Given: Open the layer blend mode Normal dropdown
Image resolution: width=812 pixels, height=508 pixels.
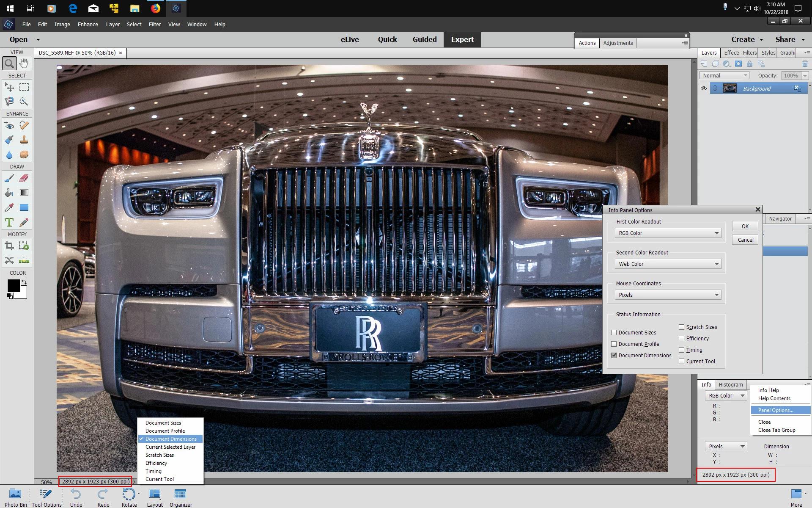Looking at the screenshot, I should pyautogui.click(x=724, y=75).
